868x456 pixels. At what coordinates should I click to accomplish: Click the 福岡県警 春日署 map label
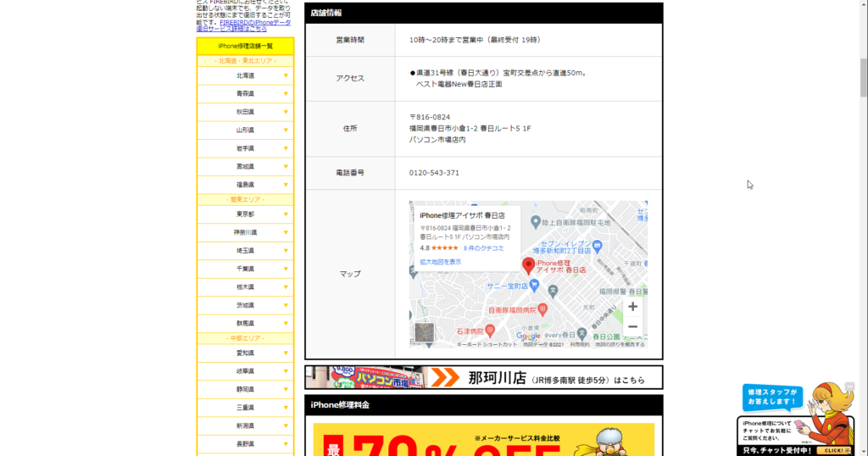tap(623, 291)
